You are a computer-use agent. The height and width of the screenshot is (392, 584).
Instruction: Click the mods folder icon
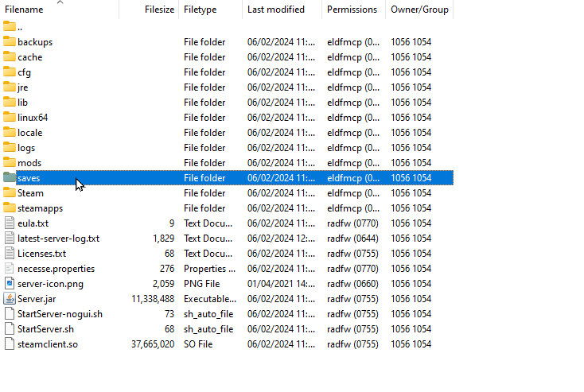click(x=10, y=162)
